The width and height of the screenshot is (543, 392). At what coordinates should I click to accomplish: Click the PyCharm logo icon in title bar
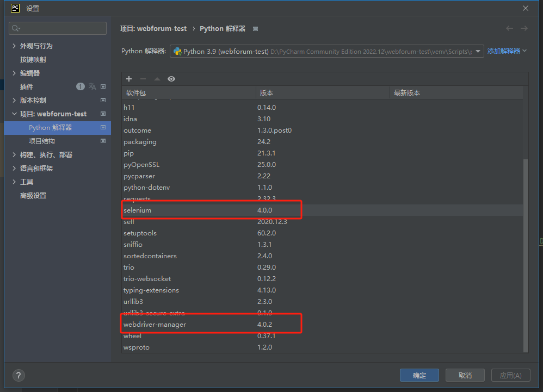15,8
